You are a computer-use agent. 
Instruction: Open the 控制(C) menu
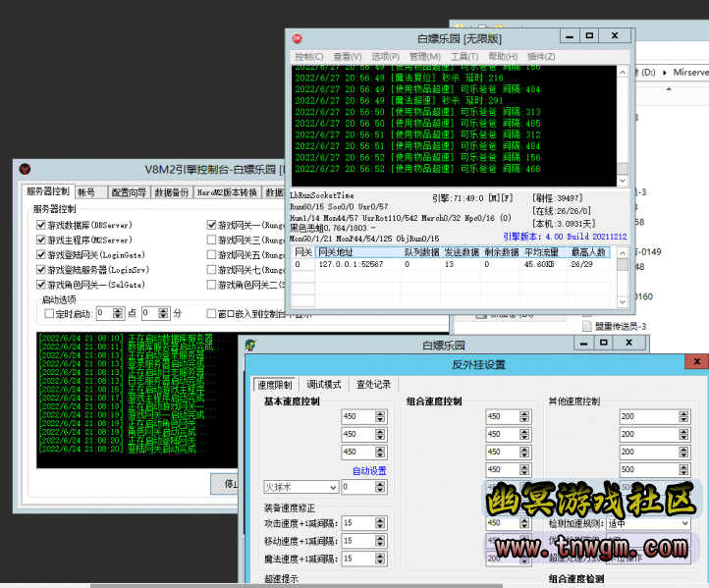(308, 57)
